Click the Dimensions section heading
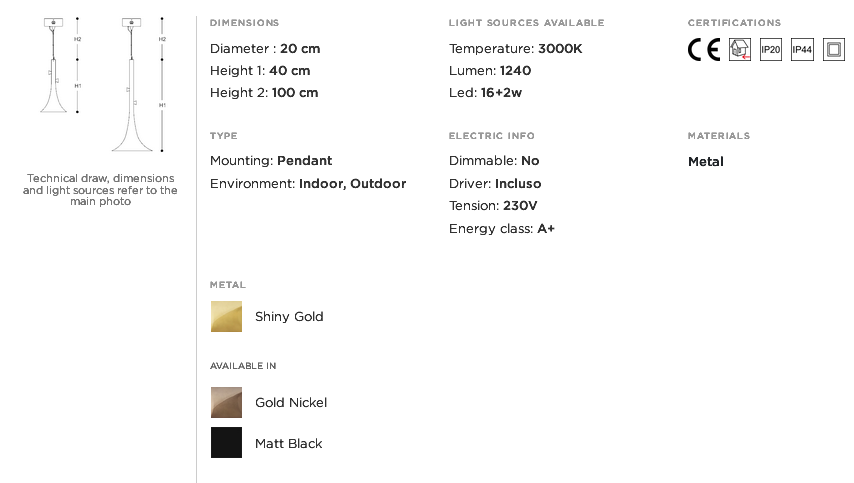Screen dimensions: 854x483 click(x=245, y=23)
